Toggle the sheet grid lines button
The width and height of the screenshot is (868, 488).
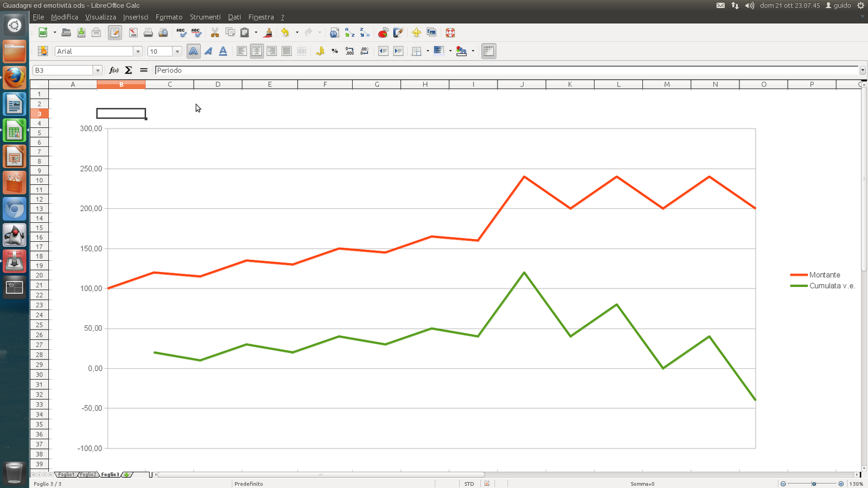click(489, 51)
